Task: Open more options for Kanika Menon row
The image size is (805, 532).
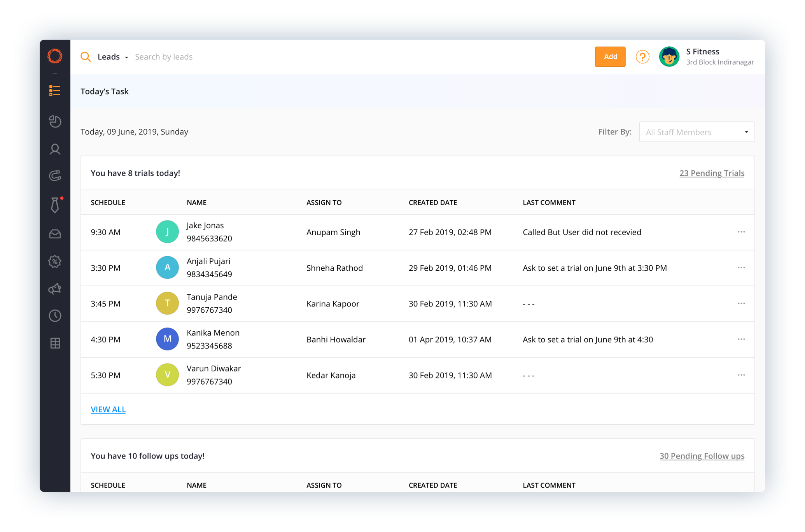Action: click(741, 339)
